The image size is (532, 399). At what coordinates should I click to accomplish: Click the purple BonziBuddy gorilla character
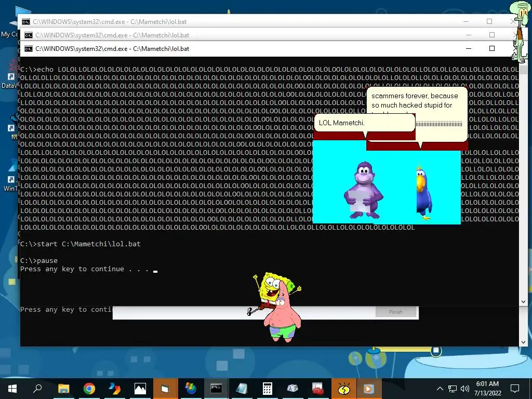[364, 190]
